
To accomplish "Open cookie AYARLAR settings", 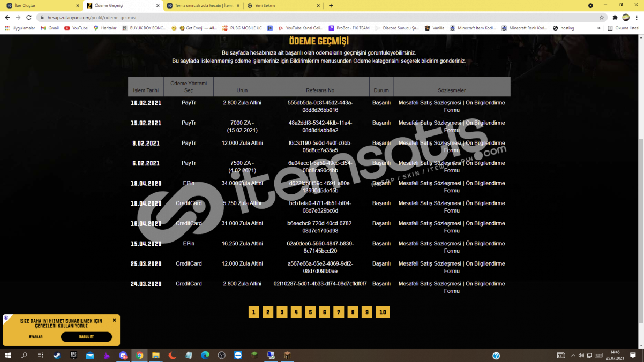I will click(x=36, y=337).
